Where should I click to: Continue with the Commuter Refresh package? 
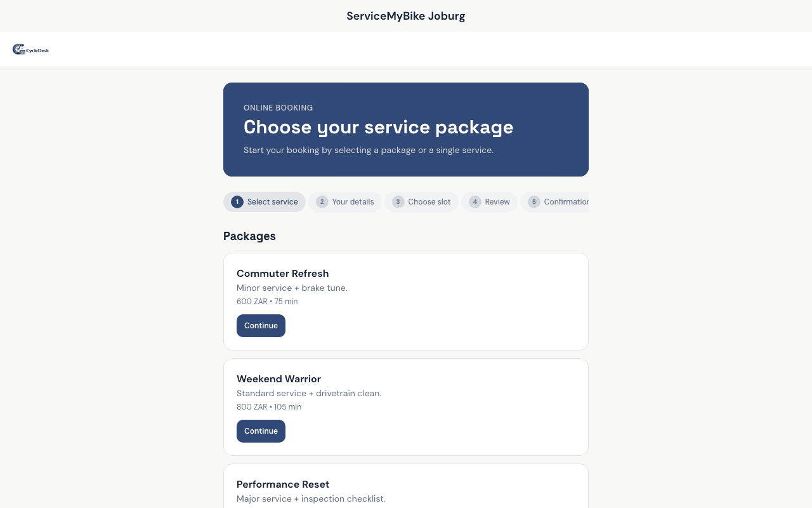pyautogui.click(x=261, y=325)
